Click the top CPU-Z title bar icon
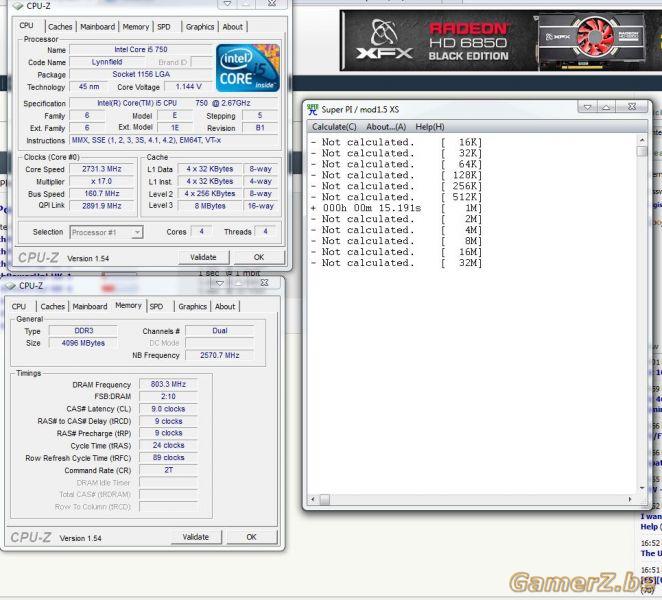Image resolution: width=662 pixels, height=600 pixels. click(x=18, y=6)
